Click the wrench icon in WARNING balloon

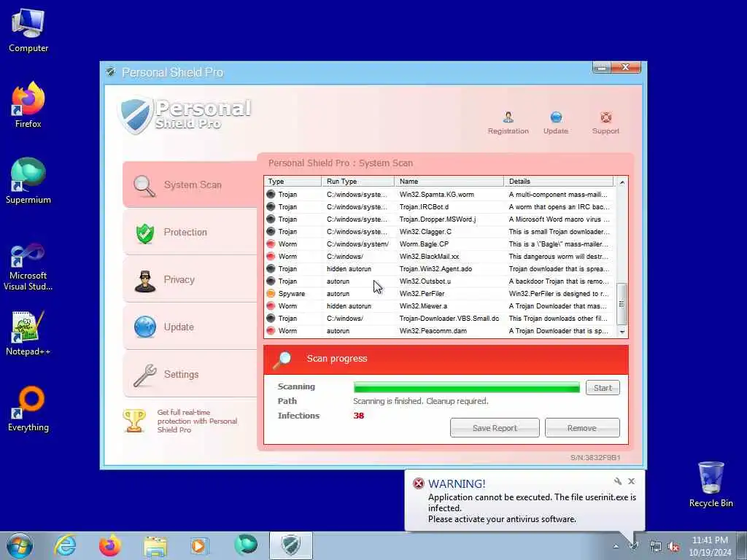(618, 481)
